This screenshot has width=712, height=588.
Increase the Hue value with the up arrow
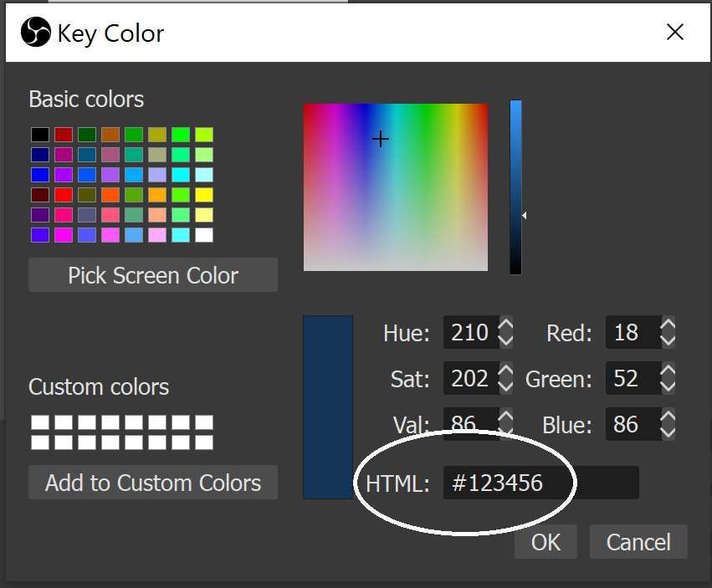[x=505, y=325]
